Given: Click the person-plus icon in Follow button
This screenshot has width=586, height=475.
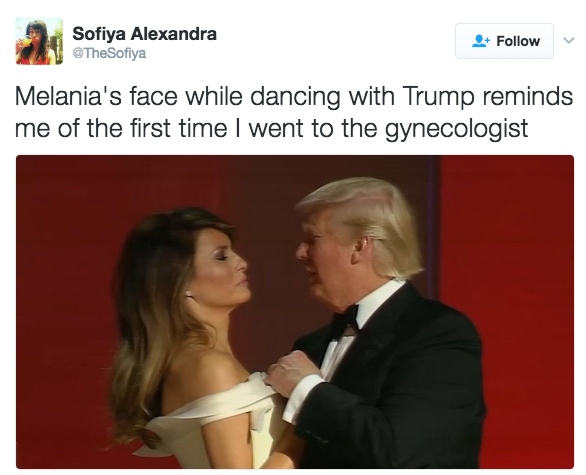Looking at the screenshot, I should click(481, 41).
